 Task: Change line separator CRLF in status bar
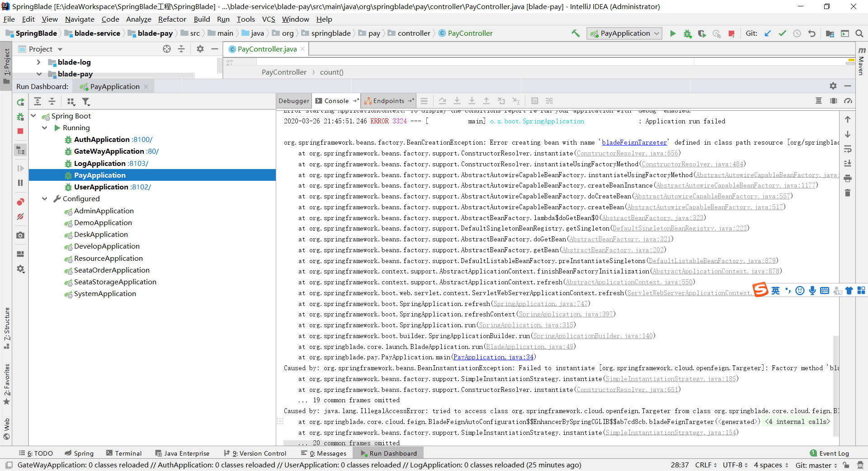707,465
